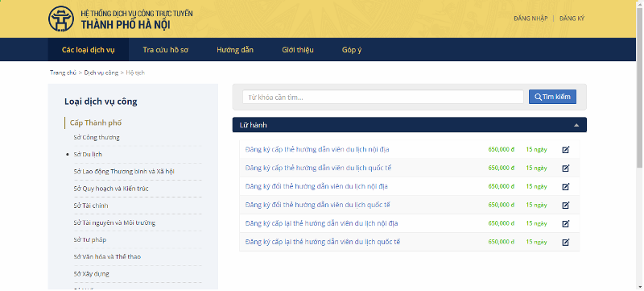Go to Trang chủ breadcrumb
The height and width of the screenshot is (291, 644).
pyautogui.click(x=63, y=73)
